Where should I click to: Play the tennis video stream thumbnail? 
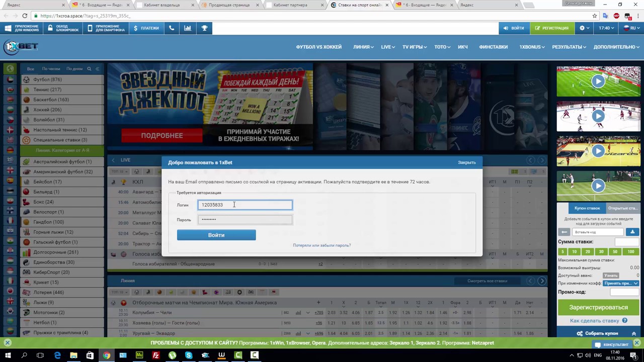click(598, 186)
